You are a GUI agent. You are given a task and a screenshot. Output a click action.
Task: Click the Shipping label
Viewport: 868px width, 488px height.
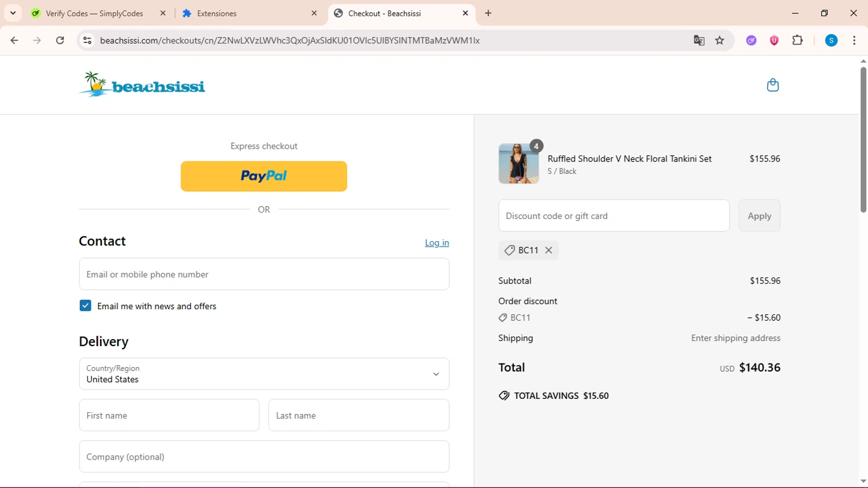(516, 338)
